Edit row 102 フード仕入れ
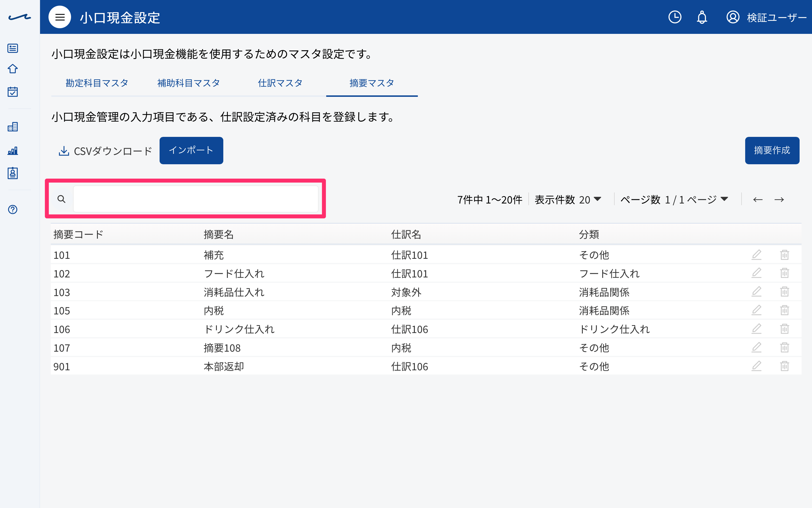 coord(756,273)
